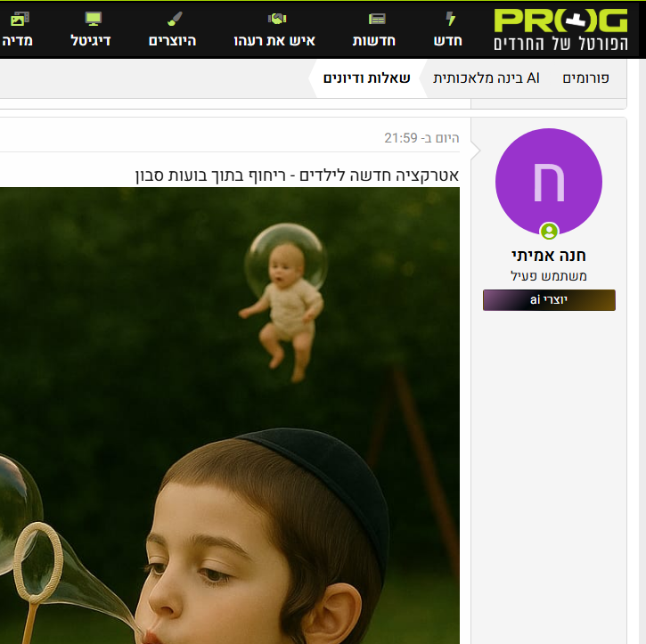Viewport: 646px width, 644px height.
Task: Open the מדיה menu item
Action: pos(17,41)
